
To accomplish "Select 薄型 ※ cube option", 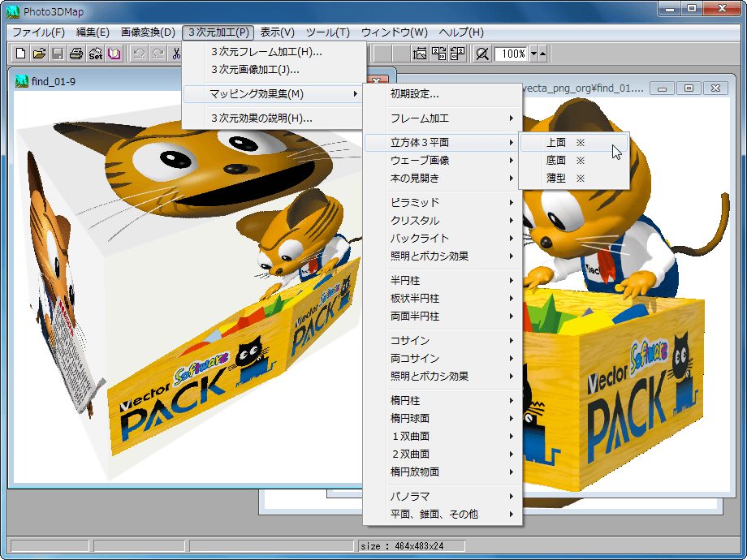I will pos(574,178).
